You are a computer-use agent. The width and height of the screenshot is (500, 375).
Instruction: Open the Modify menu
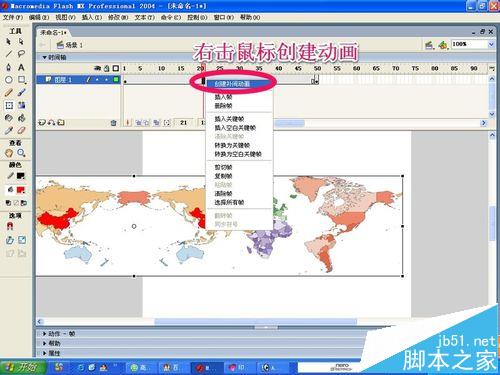coord(118,17)
